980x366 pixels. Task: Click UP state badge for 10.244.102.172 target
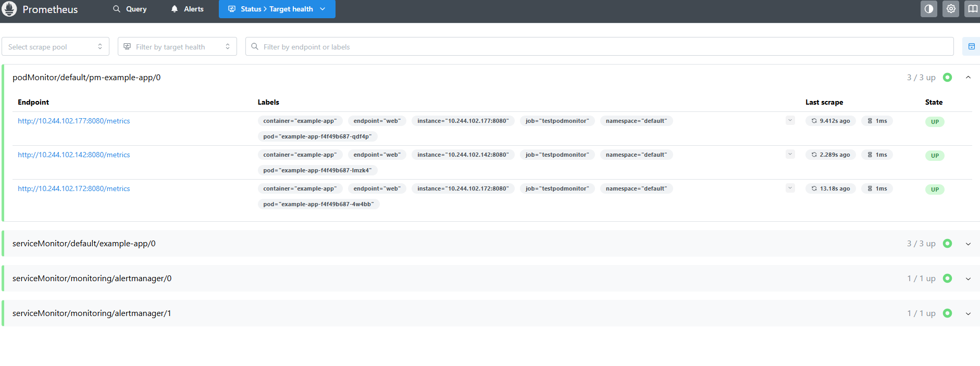coord(935,190)
